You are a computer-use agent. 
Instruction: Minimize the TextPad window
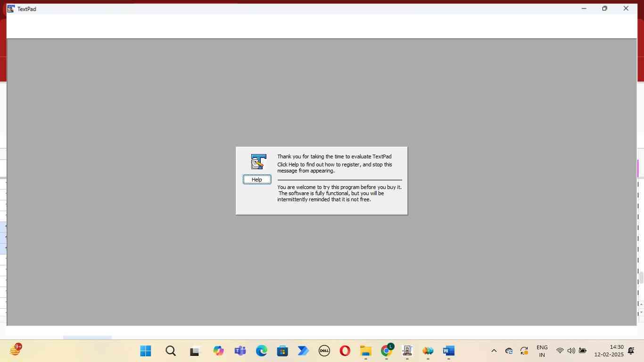[x=584, y=8]
